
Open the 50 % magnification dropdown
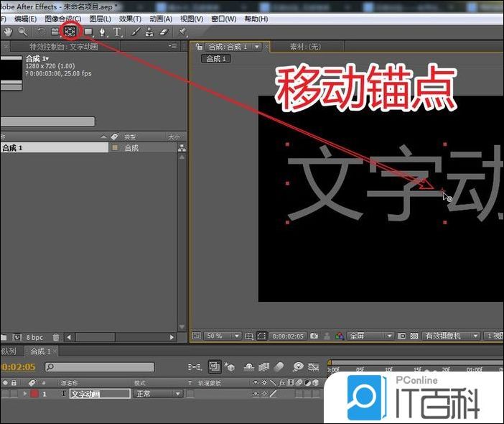(223, 336)
